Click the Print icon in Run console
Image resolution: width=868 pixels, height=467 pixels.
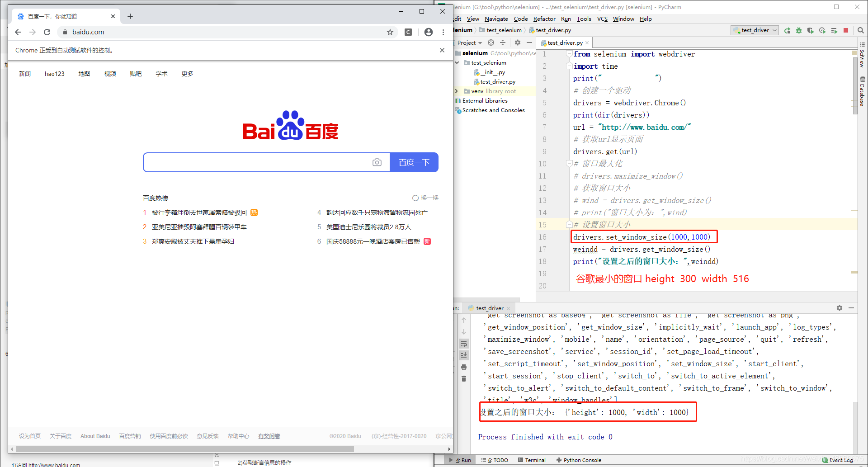tap(464, 367)
